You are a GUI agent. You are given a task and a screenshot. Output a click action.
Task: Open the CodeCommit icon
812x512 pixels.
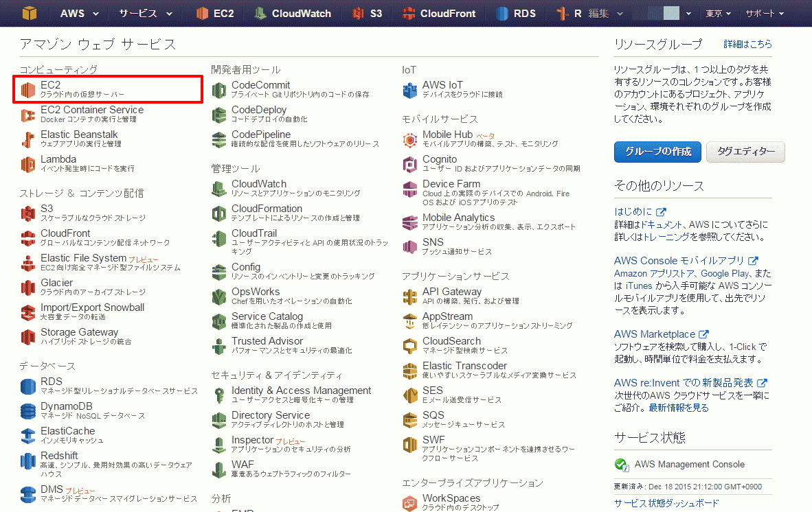tap(219, 90)
